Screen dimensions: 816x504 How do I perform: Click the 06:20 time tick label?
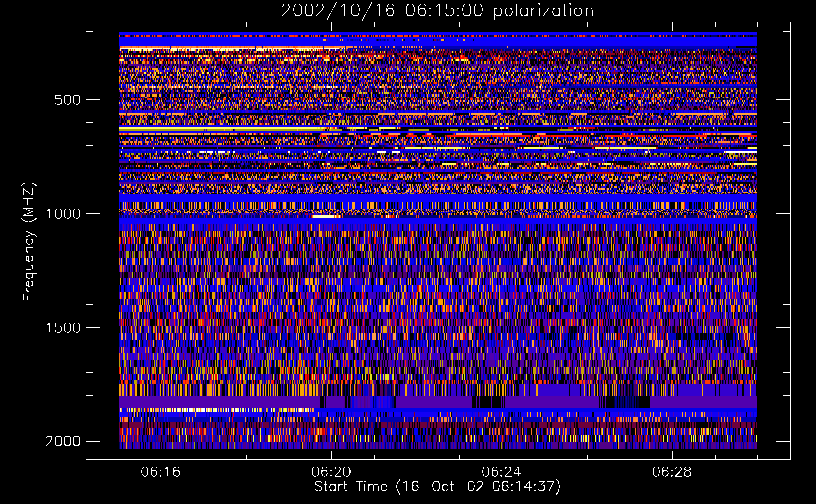tap(331, 472)
